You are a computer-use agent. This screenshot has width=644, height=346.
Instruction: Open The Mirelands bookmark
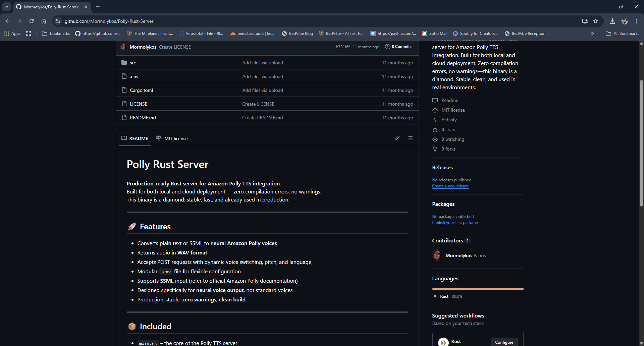[150, 34]
